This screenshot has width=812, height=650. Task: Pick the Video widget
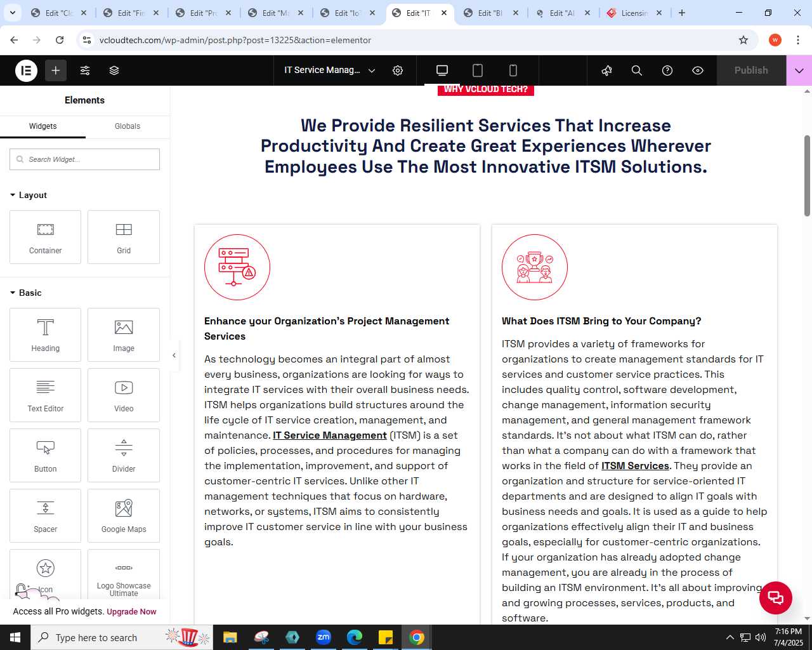(124, 395)
